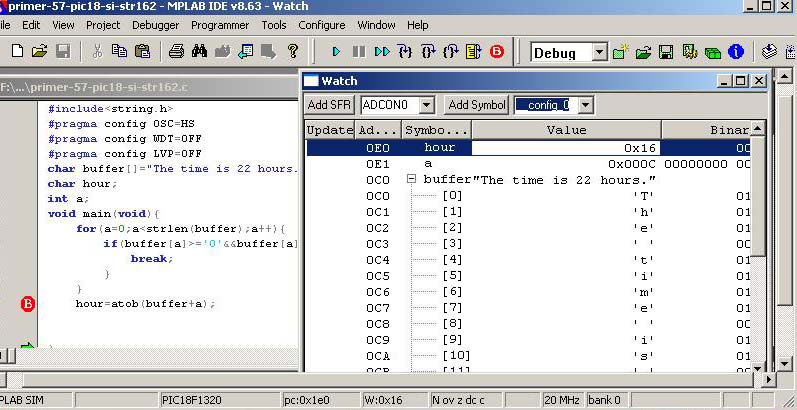Click the Run (play) debugger icon

[x=336, y=51]
